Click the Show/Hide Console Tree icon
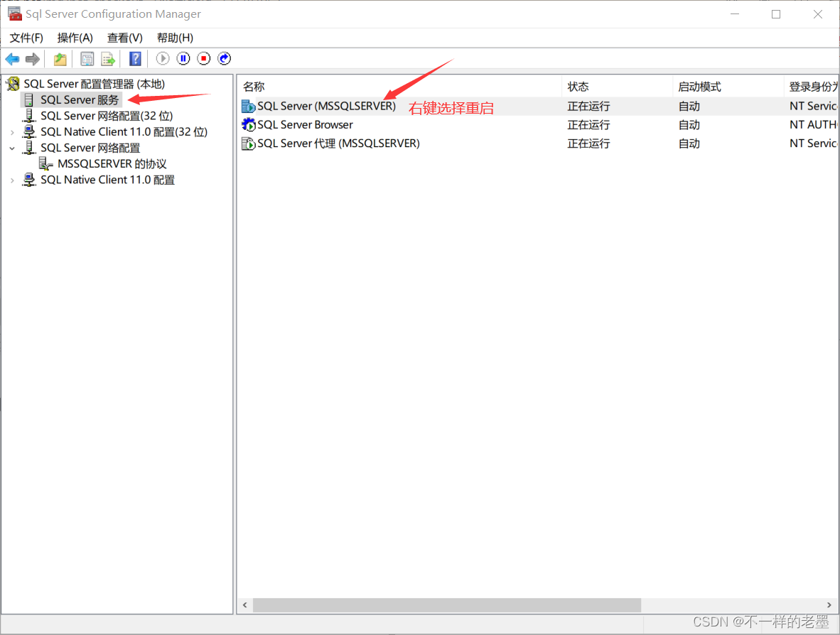The width and height of the screenshot is (840, 635). (x=60, y=58)
